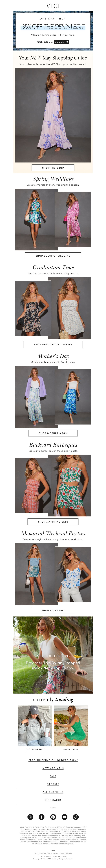Open the Pinterest icon in footer

[53, 817]
